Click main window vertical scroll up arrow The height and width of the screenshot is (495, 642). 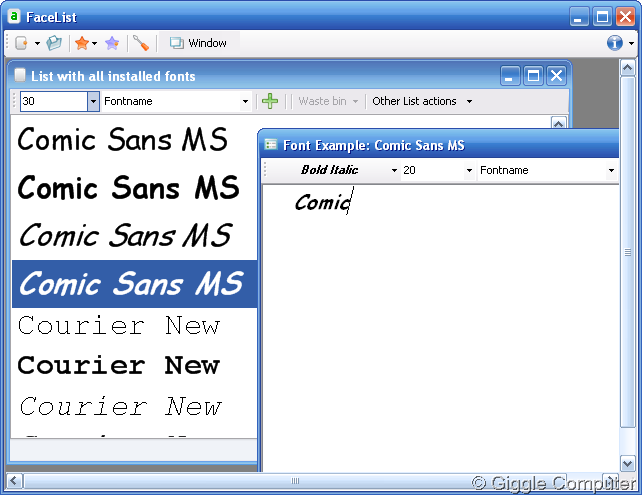(628, 67)
